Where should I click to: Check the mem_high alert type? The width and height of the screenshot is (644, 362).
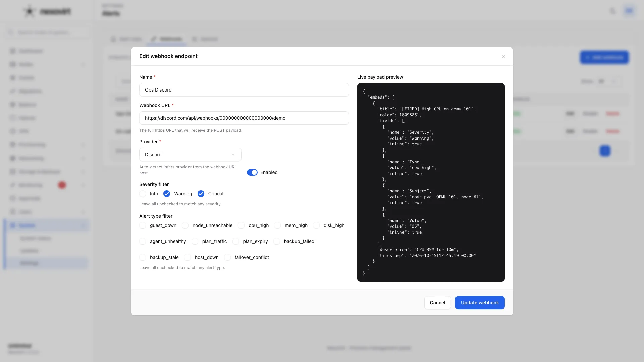(277, 225)
